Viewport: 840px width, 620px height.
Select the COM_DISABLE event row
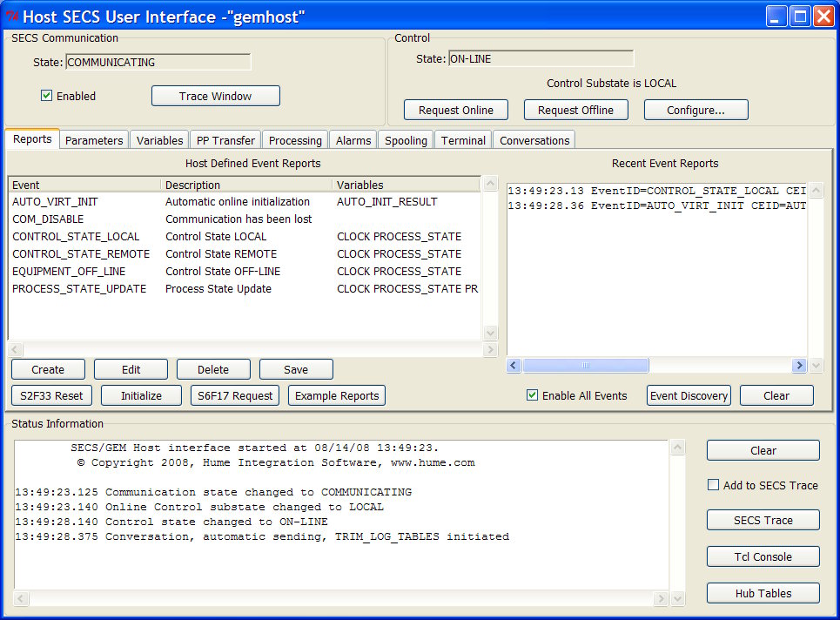pos(245,219)
